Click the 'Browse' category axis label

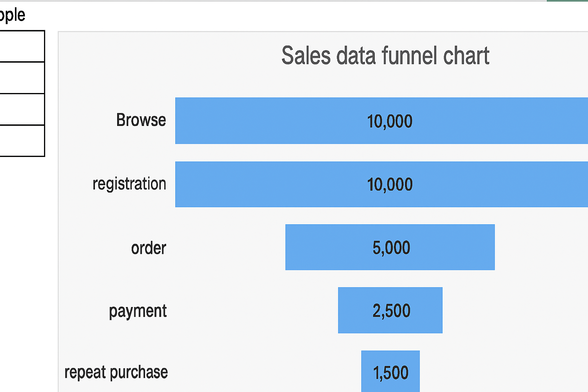(x=141, y=120)
